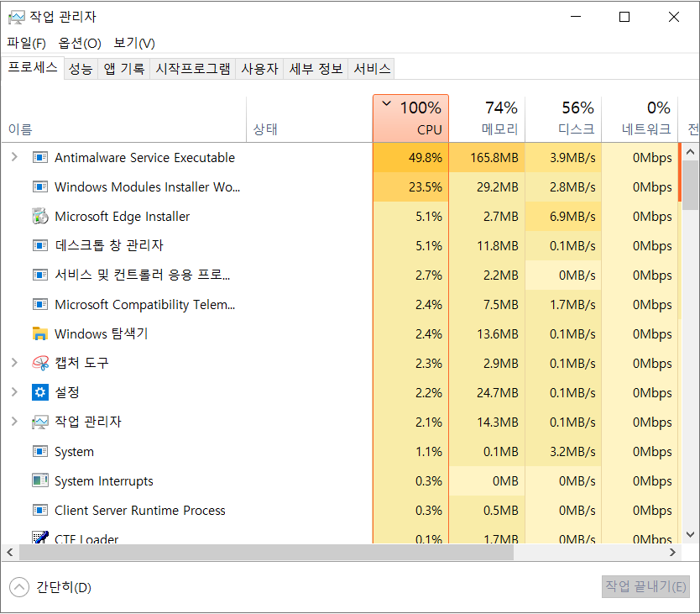Switch to the 서비스 tab

click(372, 69)
